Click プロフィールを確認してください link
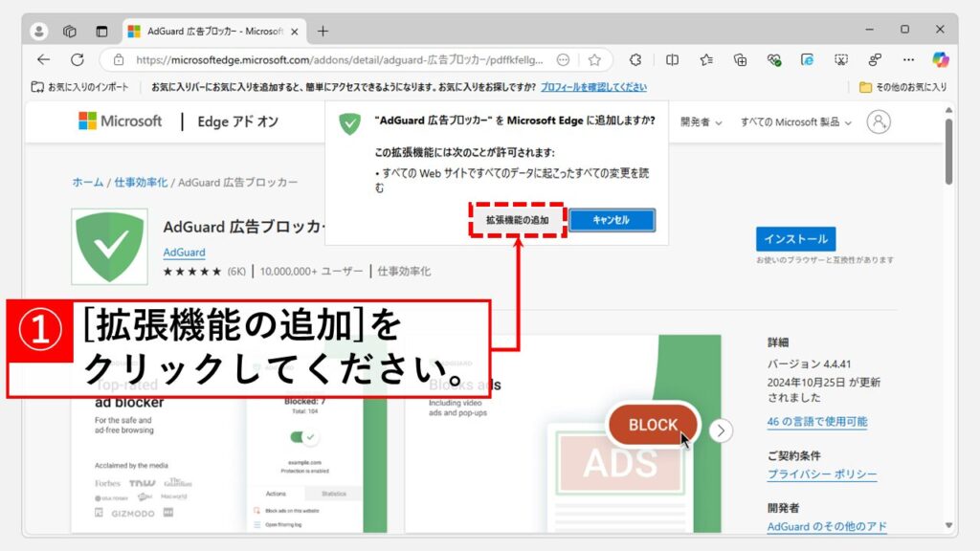 click(593, 87)
